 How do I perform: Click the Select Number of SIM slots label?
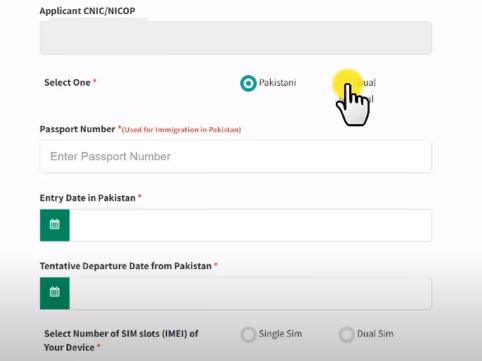click(121, 340)
